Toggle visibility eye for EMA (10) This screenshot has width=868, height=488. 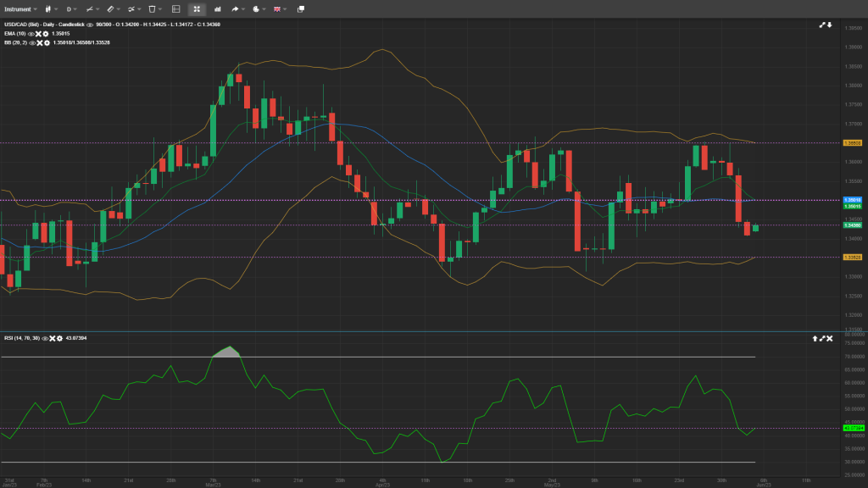tap(31, 34)
